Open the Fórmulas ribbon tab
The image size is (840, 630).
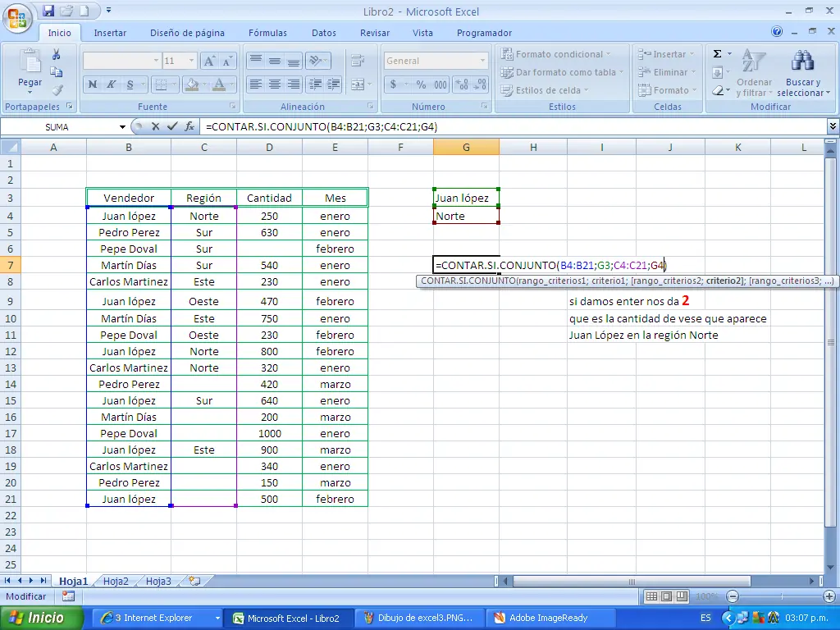pos(267,33)
